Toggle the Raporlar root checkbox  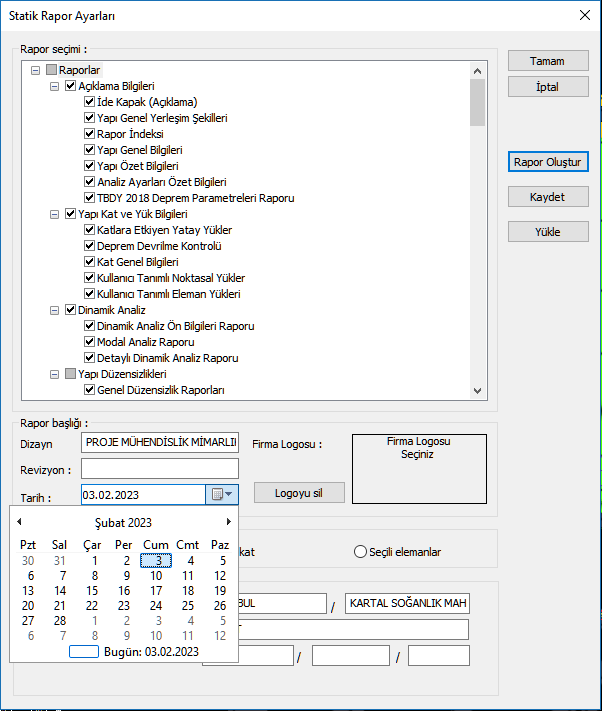tap(51, 70)
